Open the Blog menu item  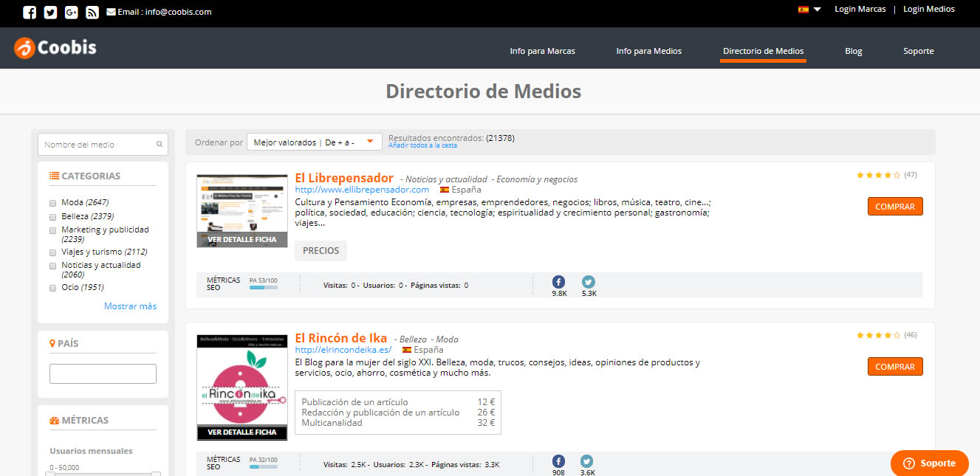pos(853,51)
